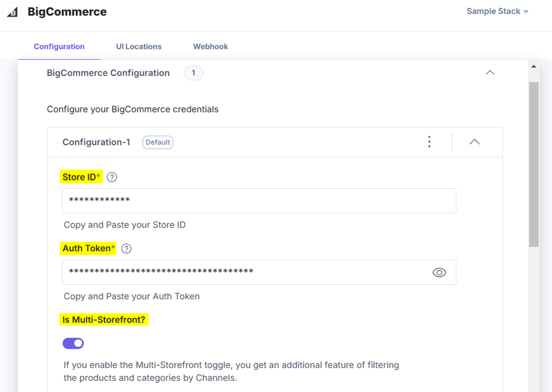Image resolution: width=552 pixels, height=392 pixels.
Task: Click the "BigCommerce Configuration" heading
Action: (x=108, y=73)
